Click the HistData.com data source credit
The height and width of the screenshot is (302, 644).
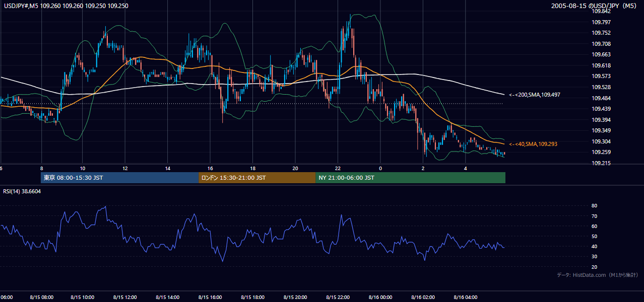point(598,275)
